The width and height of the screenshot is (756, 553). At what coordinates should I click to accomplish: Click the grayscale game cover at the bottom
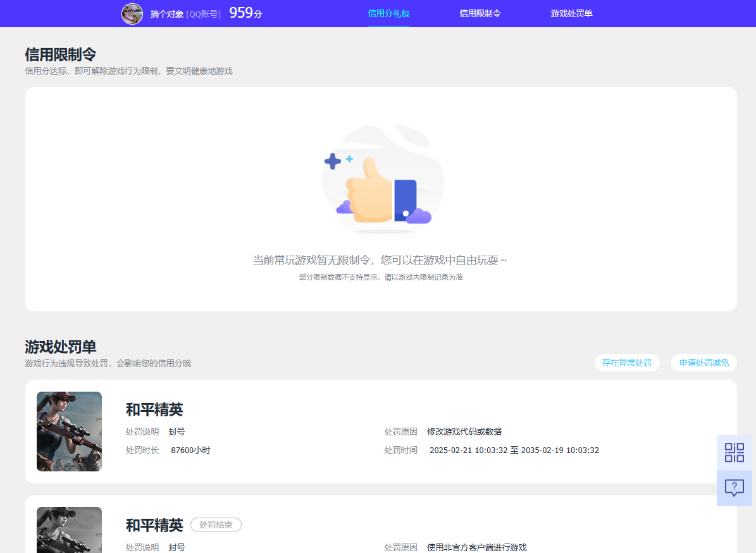pos(69,530)
